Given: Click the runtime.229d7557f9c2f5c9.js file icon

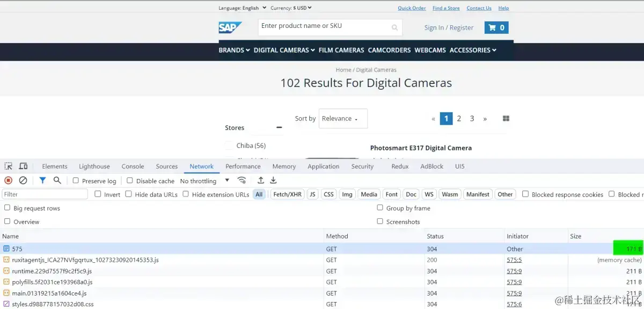Looking at the screenshot, I should (x=6, y=271).
